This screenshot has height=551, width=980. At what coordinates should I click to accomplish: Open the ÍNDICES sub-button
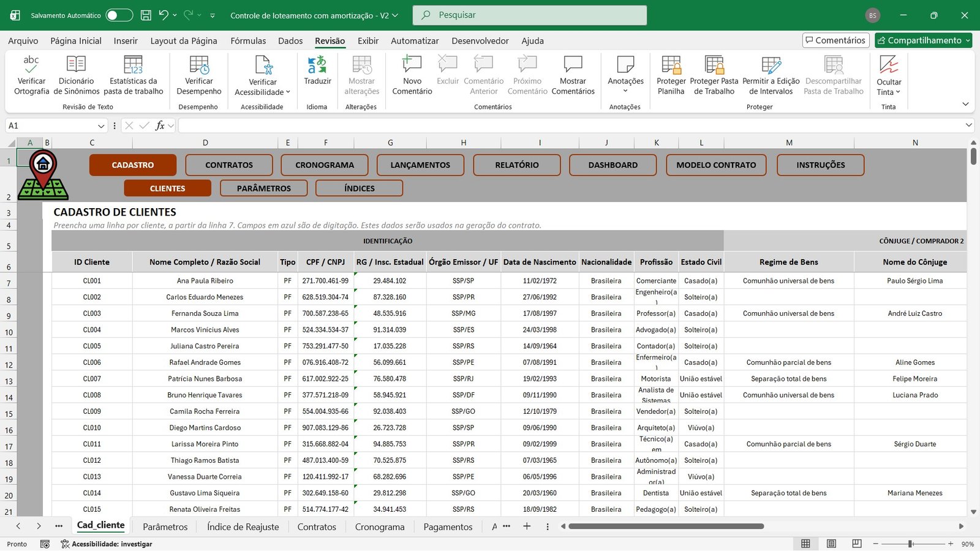tap(360, 188)
